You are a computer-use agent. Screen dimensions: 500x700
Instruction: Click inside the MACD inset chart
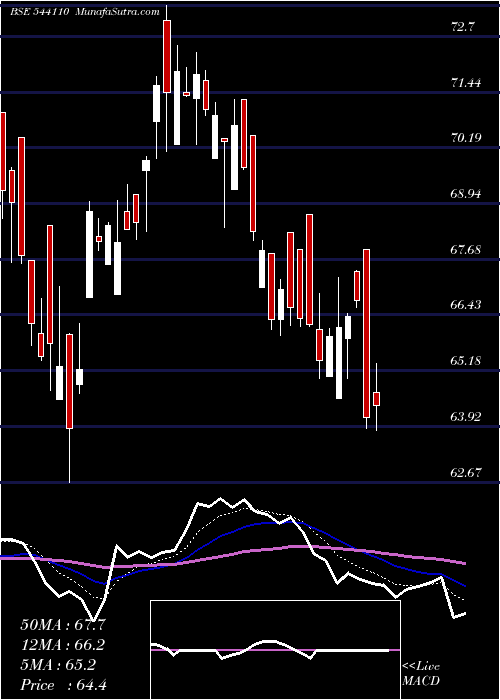point(275,650)
